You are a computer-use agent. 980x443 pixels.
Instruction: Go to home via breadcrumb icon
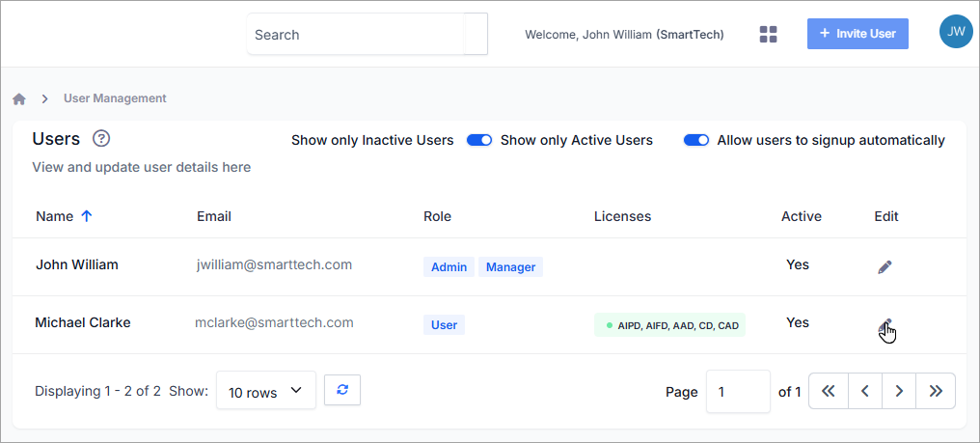pos(19,98)
